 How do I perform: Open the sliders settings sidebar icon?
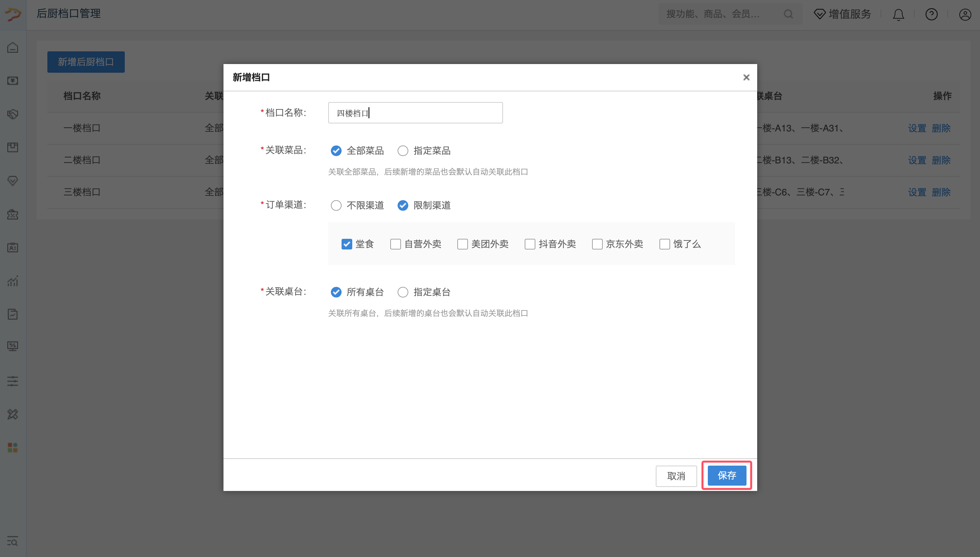(13, 381)
